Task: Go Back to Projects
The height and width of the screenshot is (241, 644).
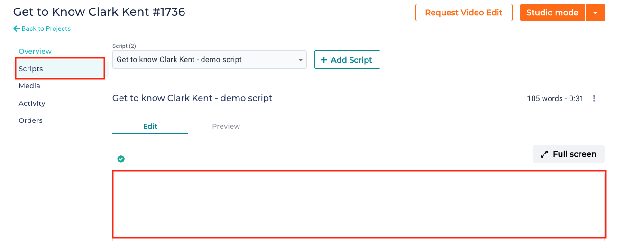Action: coord(42,28)
